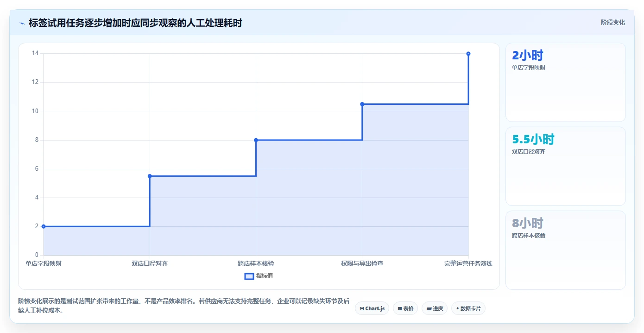The image size is (644, 333).
Task: Click the y-axis value 6
Action: pos(36,169)
